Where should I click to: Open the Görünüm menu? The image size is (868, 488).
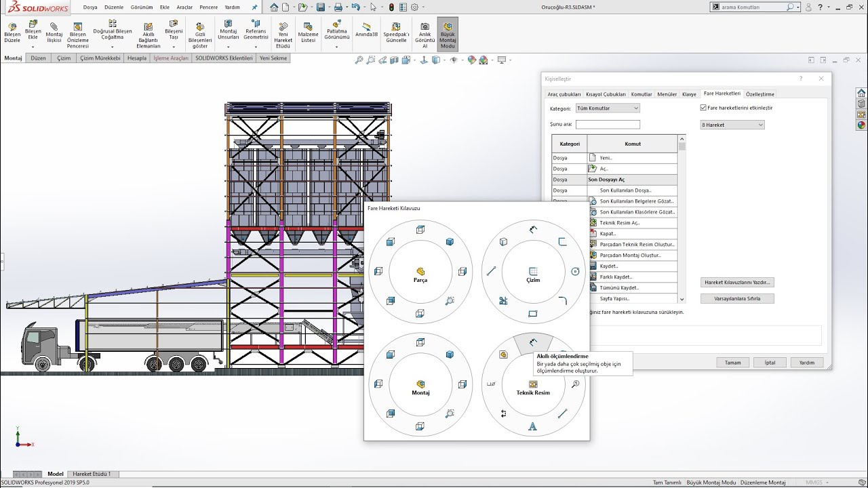pyautogui.click(x=142, y=7)
